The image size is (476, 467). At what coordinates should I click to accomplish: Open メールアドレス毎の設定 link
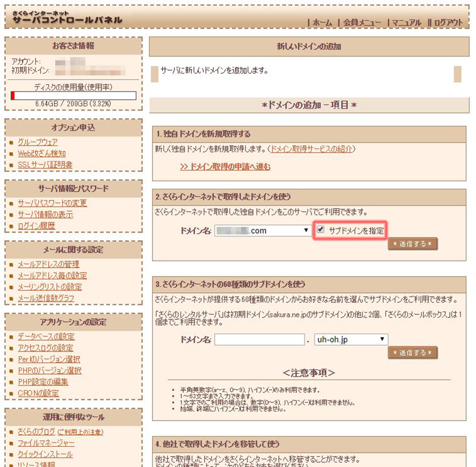(x=52, y=275)
